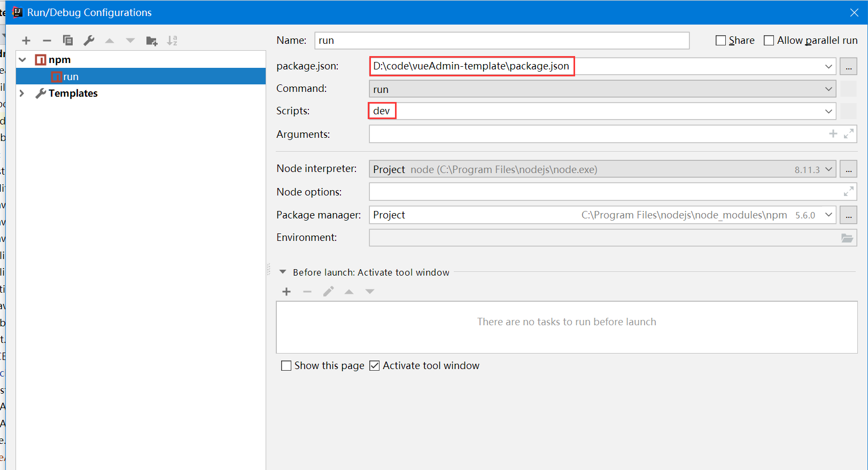Browse for package.json file
This screenshot has height=470, width=868.
point(849,67)
